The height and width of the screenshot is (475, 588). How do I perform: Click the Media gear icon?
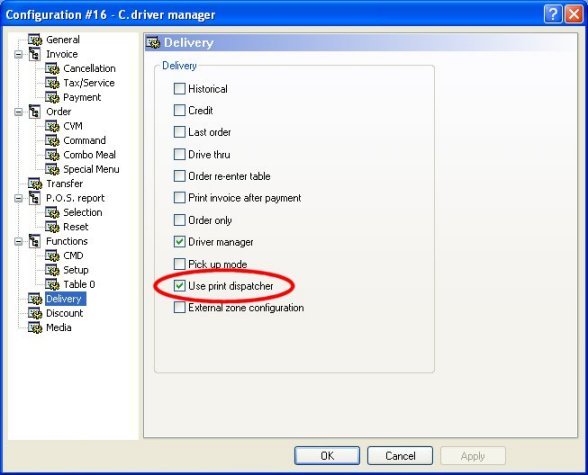pos(35,328)
